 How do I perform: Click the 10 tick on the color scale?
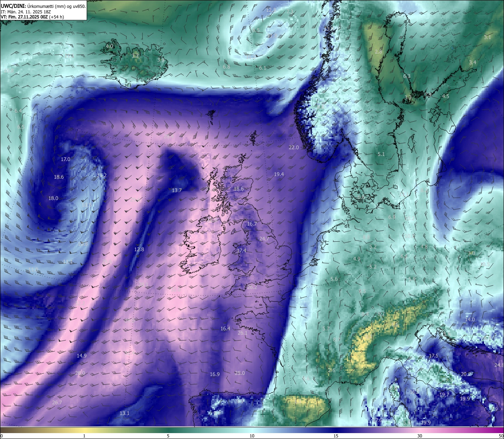(x=252, y=436)
